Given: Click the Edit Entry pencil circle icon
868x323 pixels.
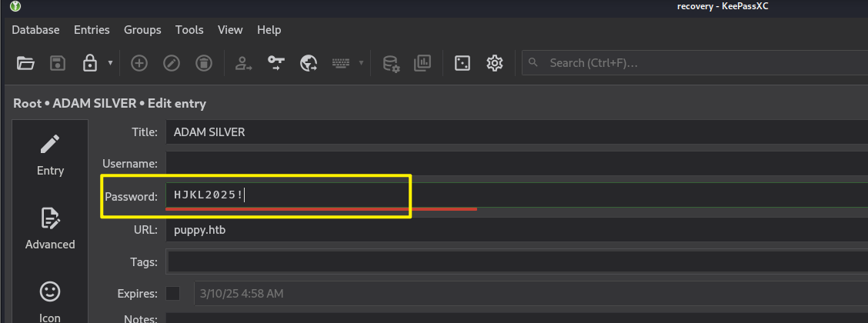Looking at the screenshot, I should 172,63.
